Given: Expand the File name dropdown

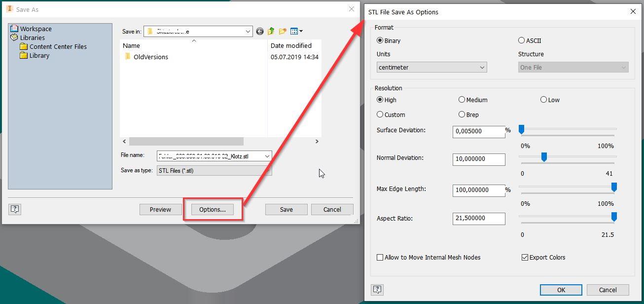Looking at the screenshot, I should pyautogui.click(x=267, y=156).
